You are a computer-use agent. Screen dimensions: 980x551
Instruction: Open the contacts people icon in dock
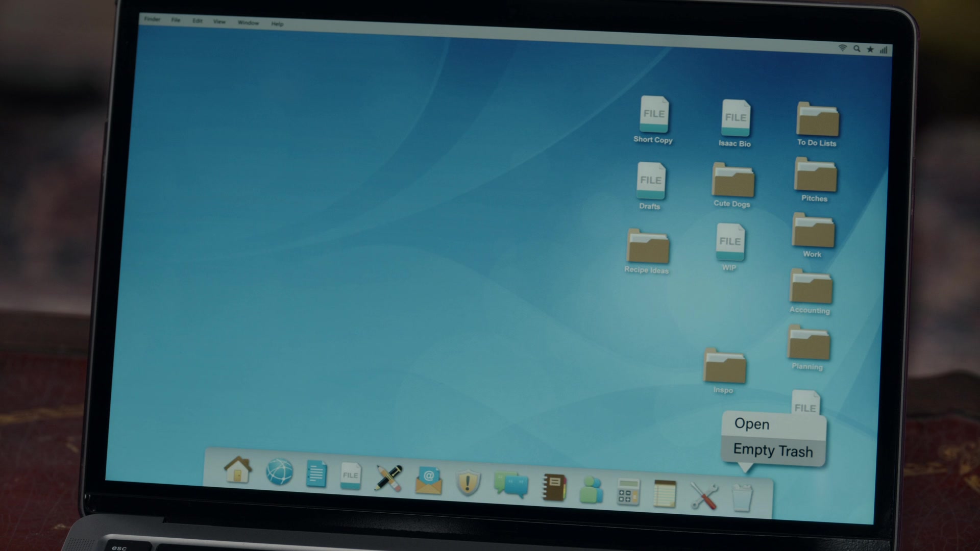pyautogui.click(x=591, y=490)
